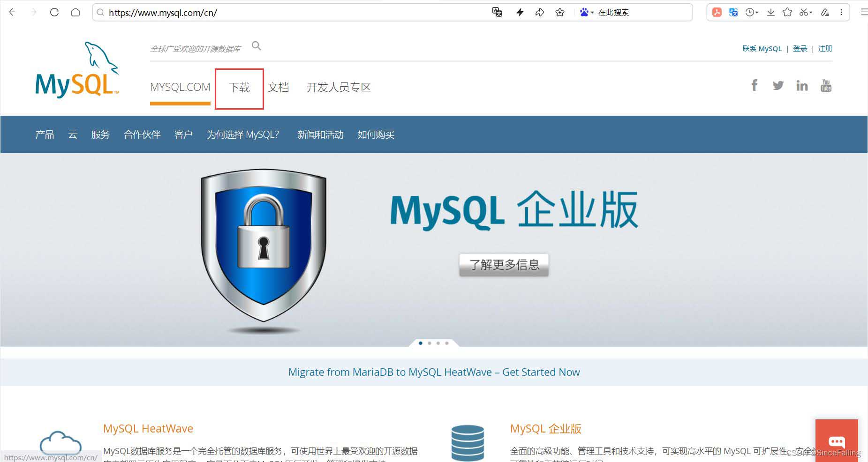
Task: Go back to the previous page
Action: pos(13,12)
